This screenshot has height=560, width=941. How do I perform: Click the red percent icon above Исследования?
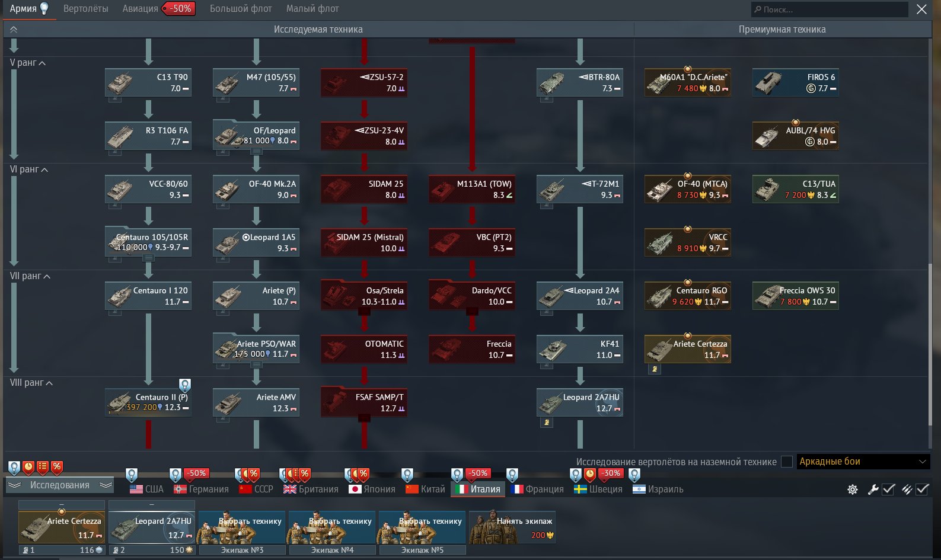click(x=57, y=468)
